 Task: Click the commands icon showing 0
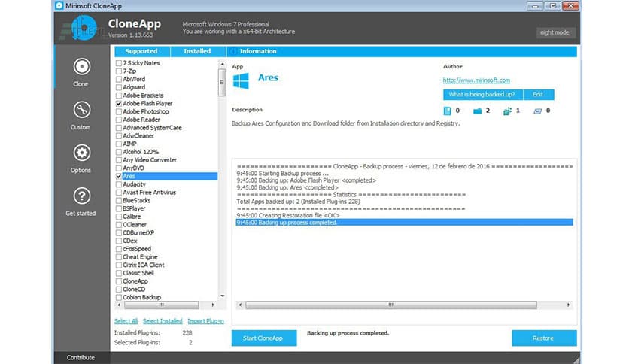pyautogui.click(x=537, y=111)
